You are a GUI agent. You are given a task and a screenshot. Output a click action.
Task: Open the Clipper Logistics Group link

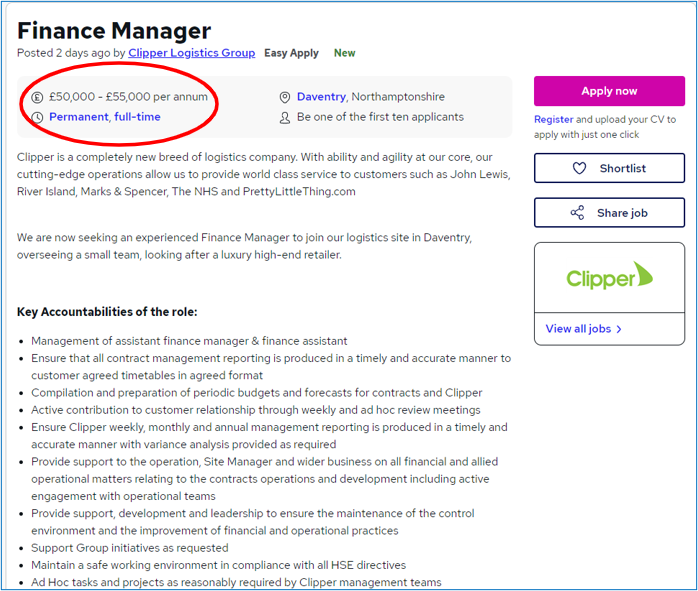point(192,53)
